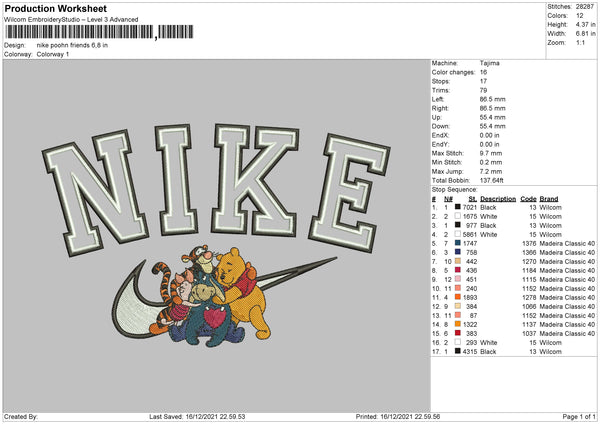Click the stitch count '5861' in row 4
Viewport: 600px width, 424px height.
(470, 234)
